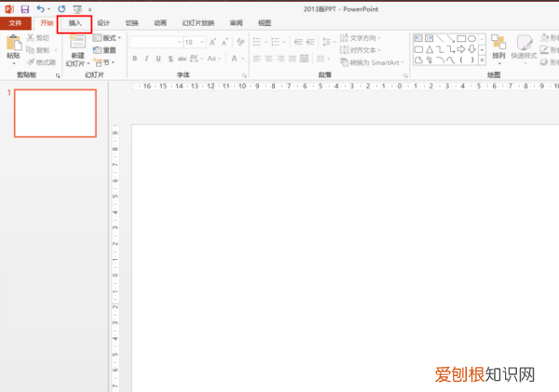Open the 版式 (Layout) dropdown
Screen dimensions: 559x392
(x=107, y=38)
